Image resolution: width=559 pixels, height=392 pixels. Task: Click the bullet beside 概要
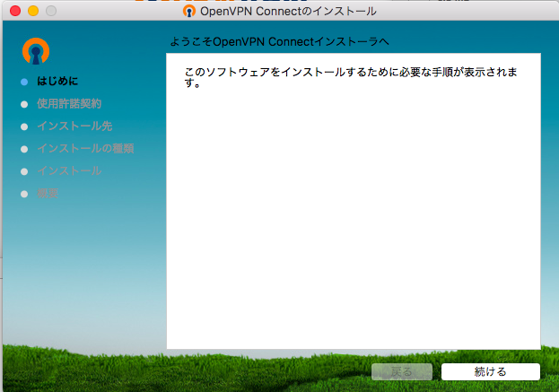pyautogui.click(x=24, y=194)
